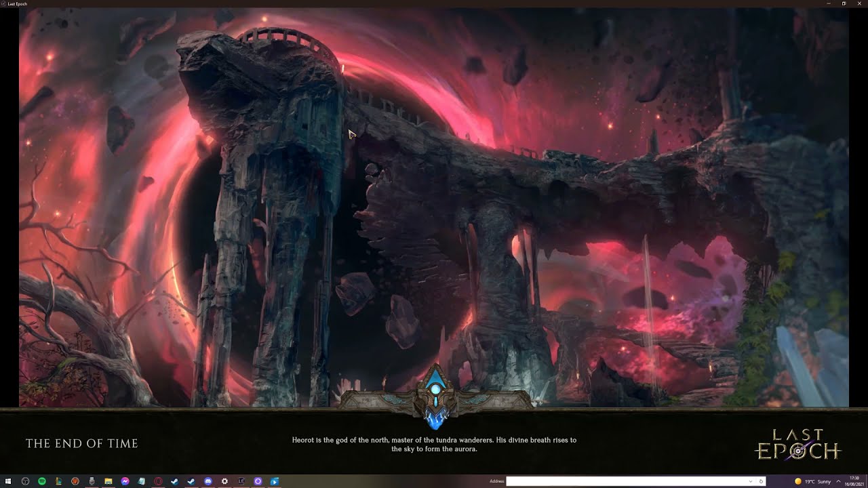This screenshot has width=868, height=488.
Task: Open Opera GX browser from the taskbar
Action: tap(158, 481)
